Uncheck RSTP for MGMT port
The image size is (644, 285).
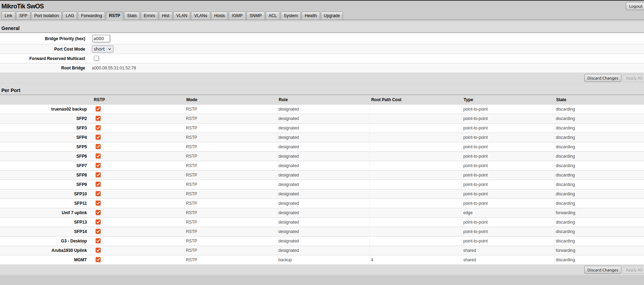click(x=98, y=260)
